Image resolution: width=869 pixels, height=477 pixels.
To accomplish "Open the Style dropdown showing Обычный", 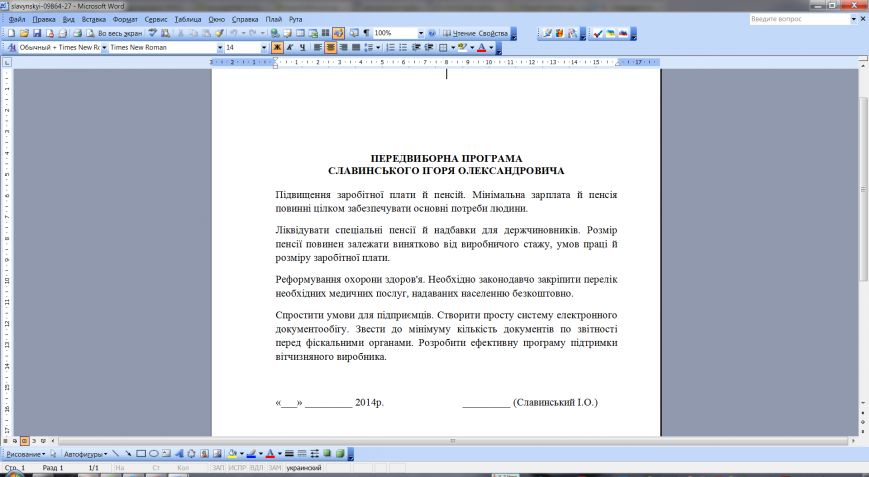I will [104, 48].
